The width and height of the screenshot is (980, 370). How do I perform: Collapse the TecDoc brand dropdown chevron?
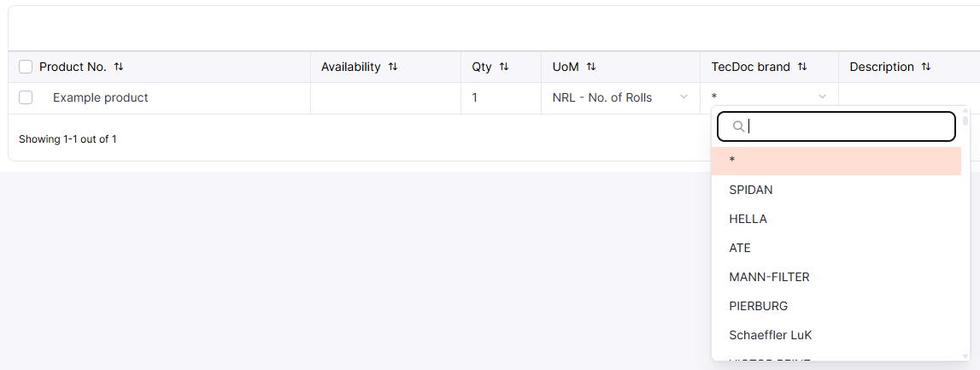(x=822, y=97)
